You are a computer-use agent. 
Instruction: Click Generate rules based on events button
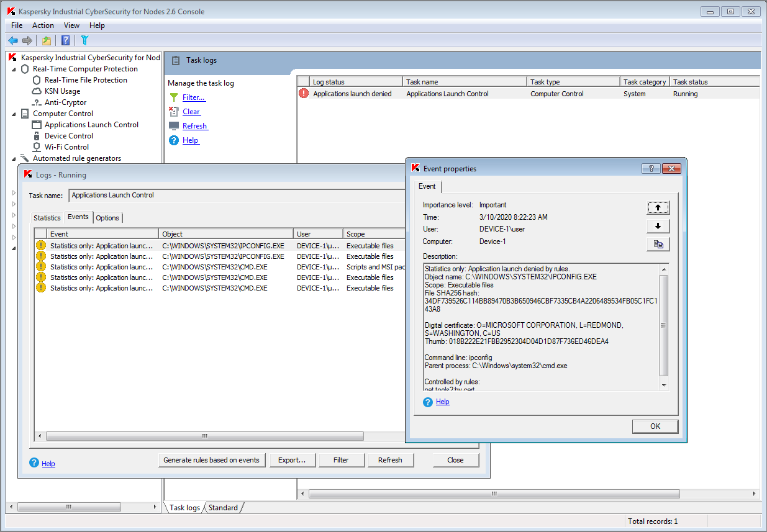tap(211, 460)
